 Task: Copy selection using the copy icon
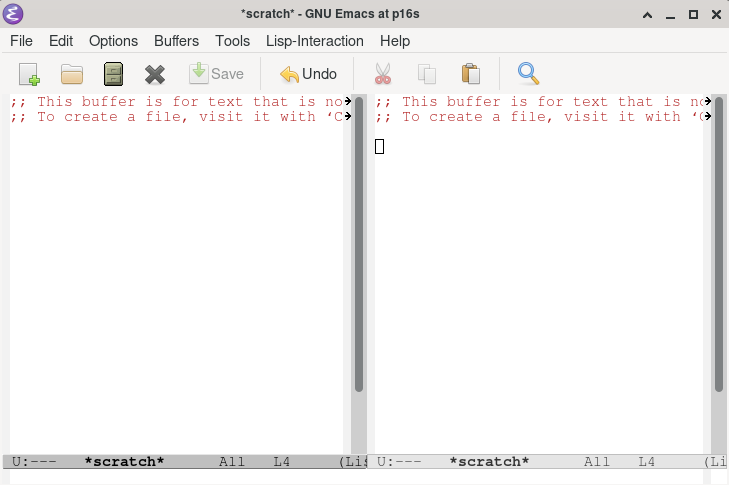click(x=427, y=74)
